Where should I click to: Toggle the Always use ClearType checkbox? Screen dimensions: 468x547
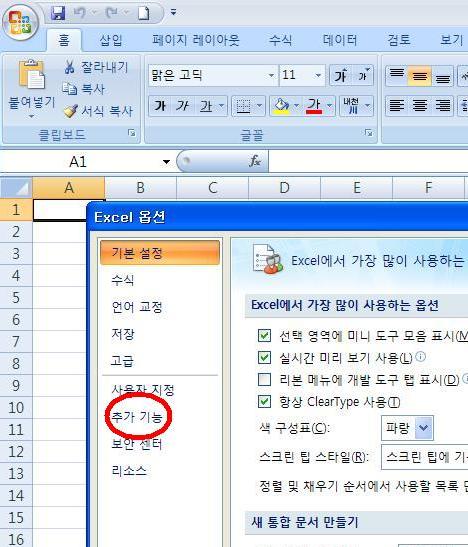(x=264, y=402)
